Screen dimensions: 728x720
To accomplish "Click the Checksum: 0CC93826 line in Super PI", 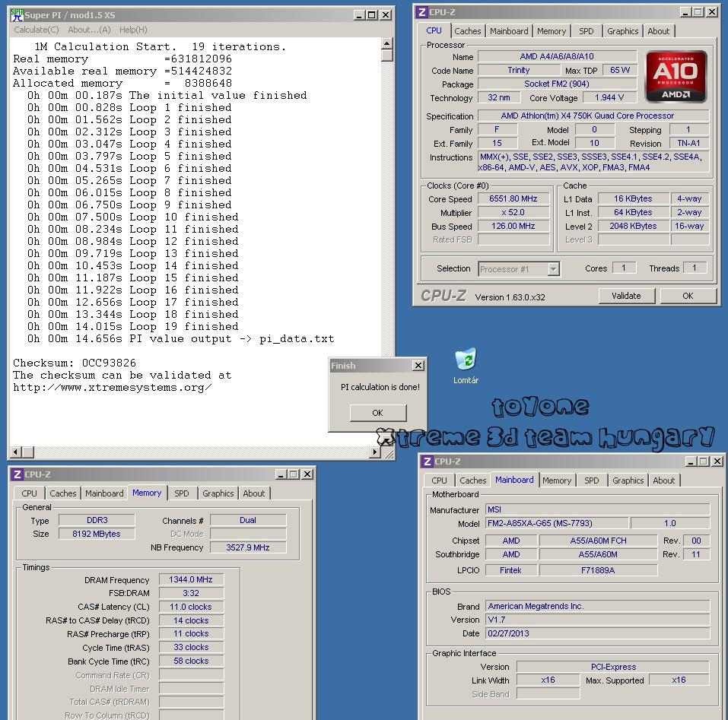I will click(x=75, y=363).
